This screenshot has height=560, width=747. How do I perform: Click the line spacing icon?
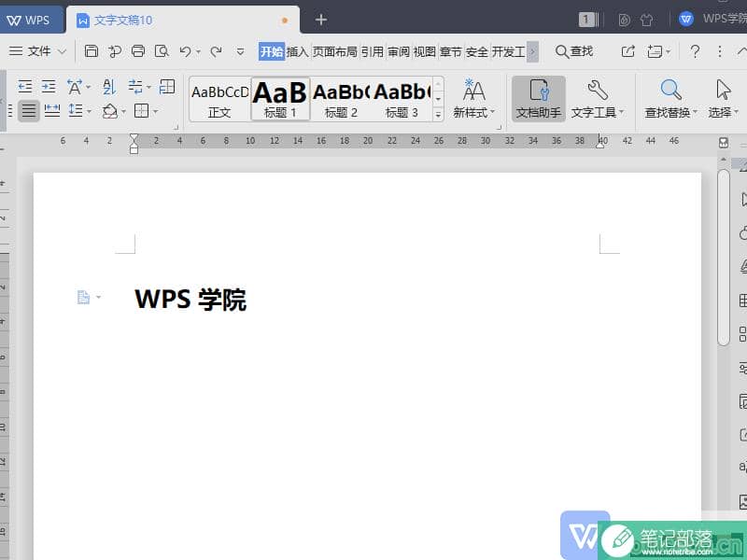coord(76,111)
